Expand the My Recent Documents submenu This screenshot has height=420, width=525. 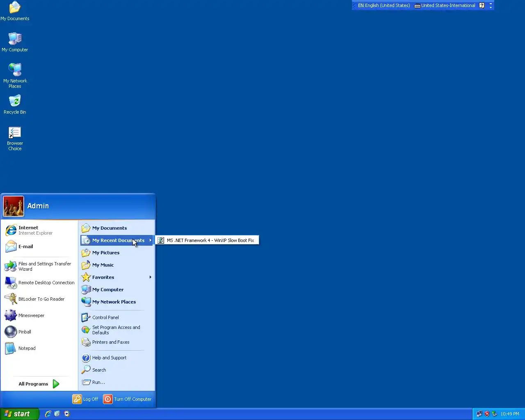(117, 240)
